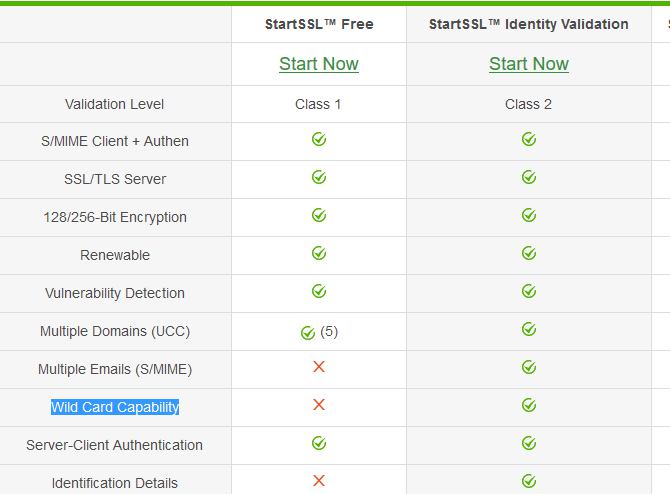
Task: Click Free column S/MIME Client checkmark
Action: (319, 140)
